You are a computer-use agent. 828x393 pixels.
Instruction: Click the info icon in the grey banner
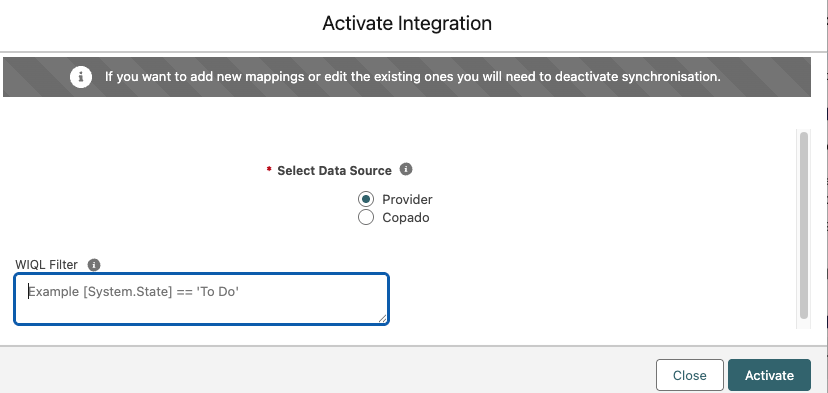[x=81, y=77]
